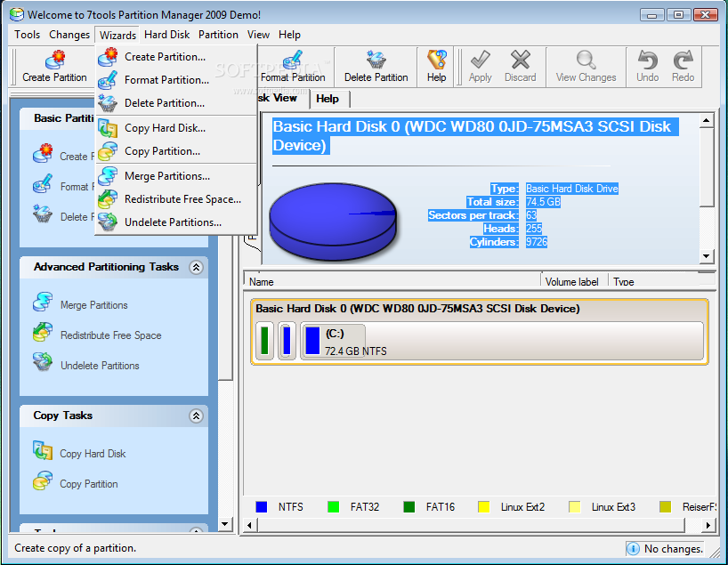Choose Copy Partition... in Wizards menu
The width and height of the screenshot is (728, 565).
click(x=176, y=151)
